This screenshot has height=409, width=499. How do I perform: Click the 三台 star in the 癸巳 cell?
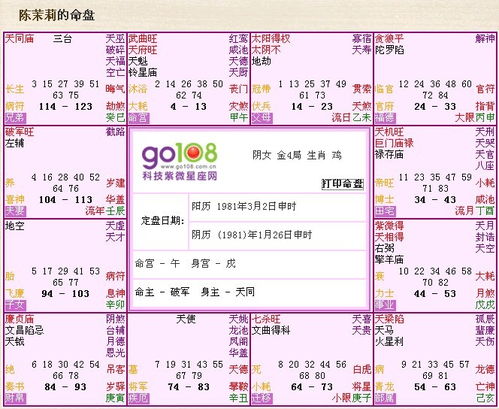(62, 39)
